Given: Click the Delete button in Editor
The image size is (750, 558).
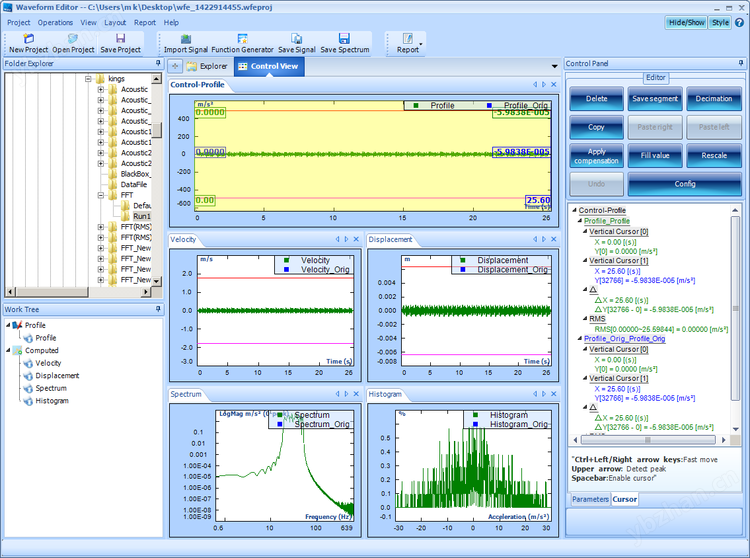Looking at the screenshot, I should click(596, 98).
